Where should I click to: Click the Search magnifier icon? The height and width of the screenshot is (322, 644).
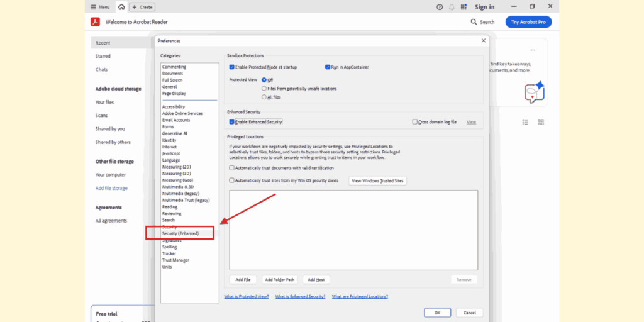474,22
